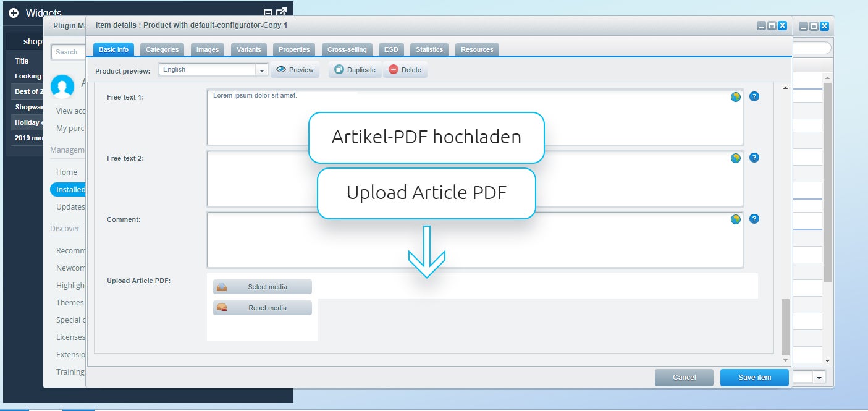Open the dropdown at the bottom of the rear right window
Viewport: 868px width, 411px height.
[x=819, y=377]
